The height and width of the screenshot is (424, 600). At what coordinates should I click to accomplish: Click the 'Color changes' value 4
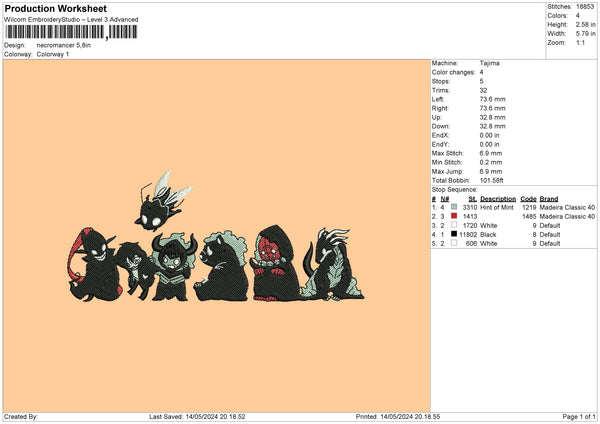point(481,72)
